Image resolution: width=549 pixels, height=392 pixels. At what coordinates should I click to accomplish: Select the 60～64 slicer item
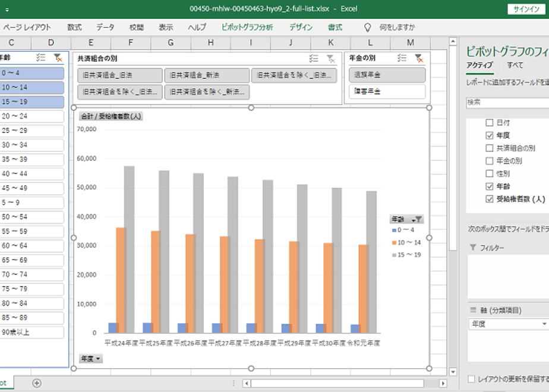pos(31,246)
